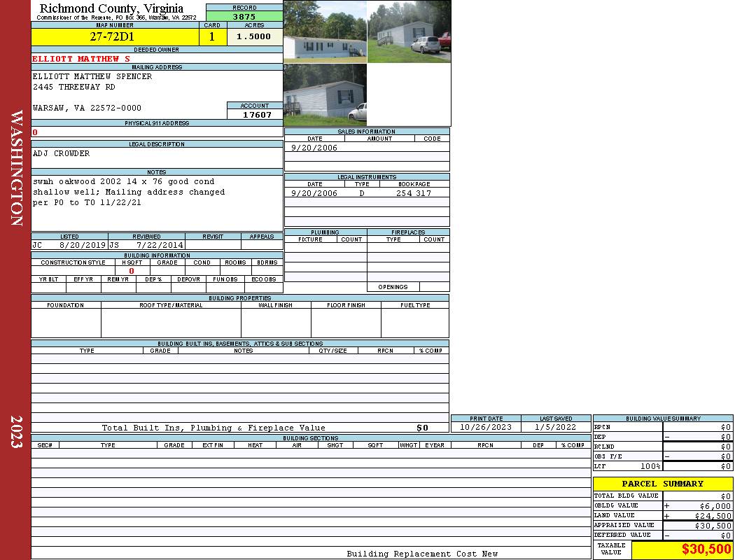Select the listed date 8/20/2019
735x560 pixels.
pos(82,245)
